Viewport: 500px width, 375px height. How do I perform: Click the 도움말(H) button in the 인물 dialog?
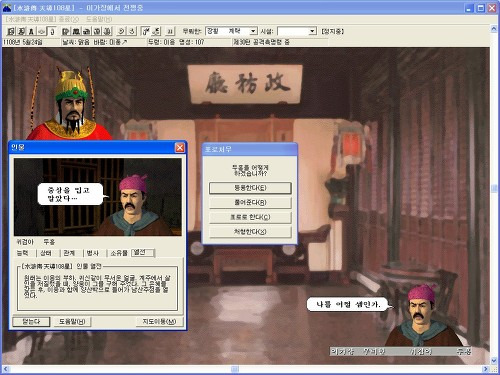pos(72,322)
